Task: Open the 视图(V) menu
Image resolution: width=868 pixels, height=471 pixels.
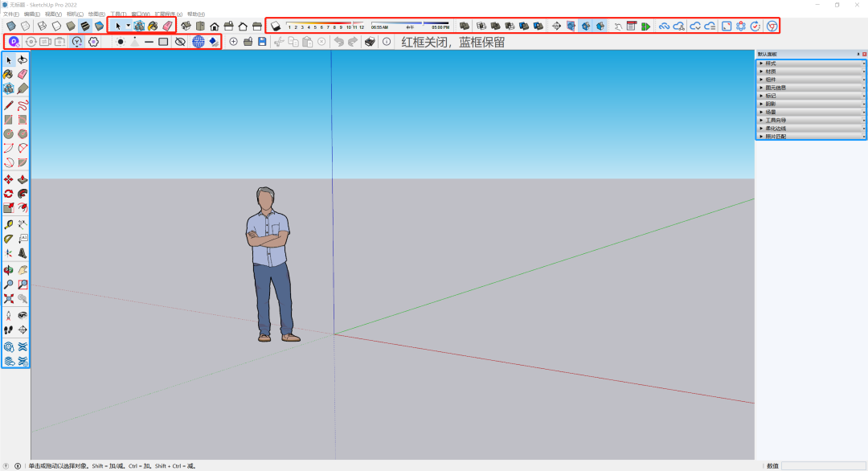Action: pyautogui.click(x=53, y=14)
